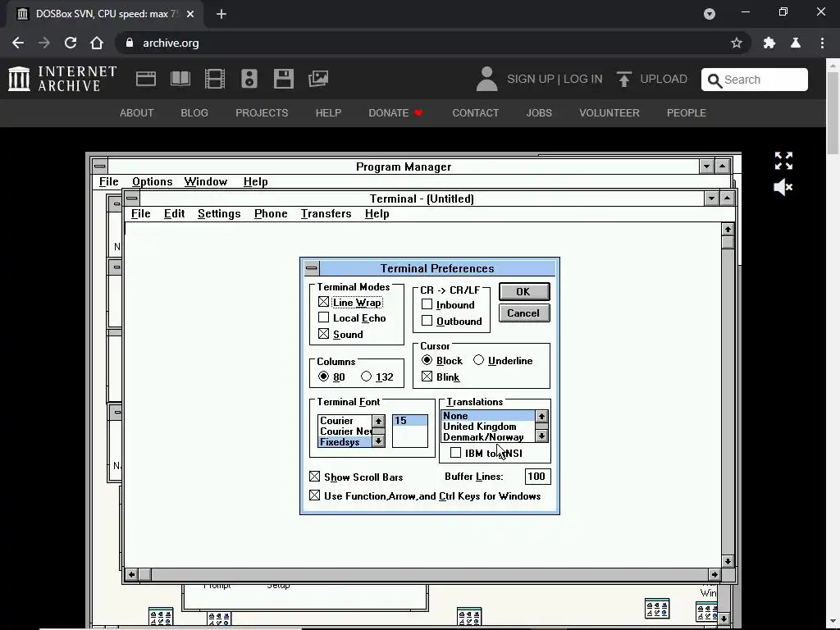Open Terminal Transfers menu
Screen dimensions: 840x630
[x=326, y=214]
